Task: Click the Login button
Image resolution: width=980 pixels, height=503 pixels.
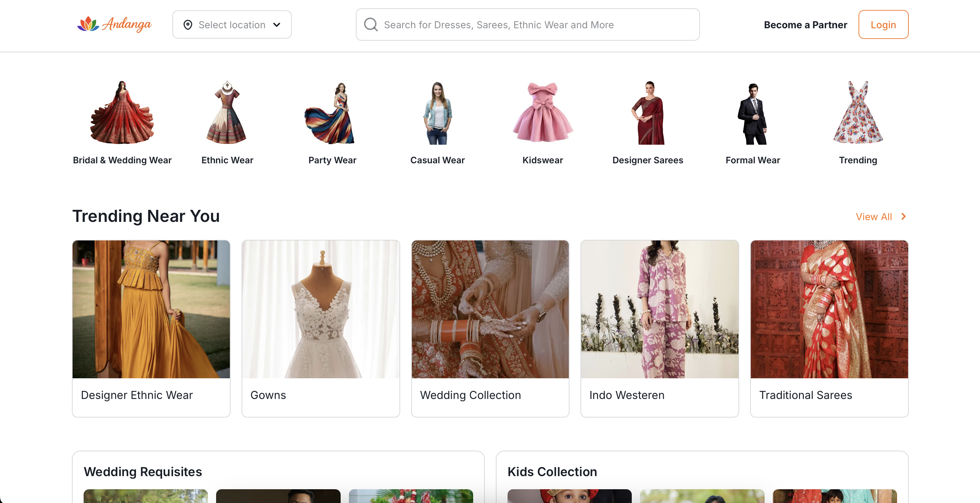Action: point(883,25)
